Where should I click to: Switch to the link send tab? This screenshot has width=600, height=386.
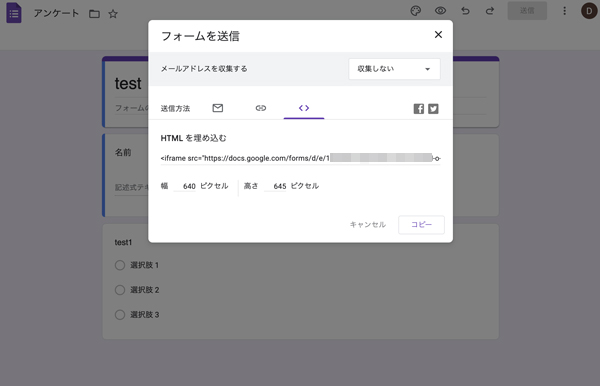point(261,108)
